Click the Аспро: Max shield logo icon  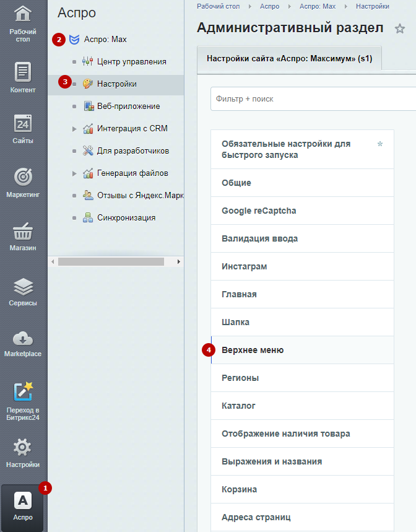74,40
